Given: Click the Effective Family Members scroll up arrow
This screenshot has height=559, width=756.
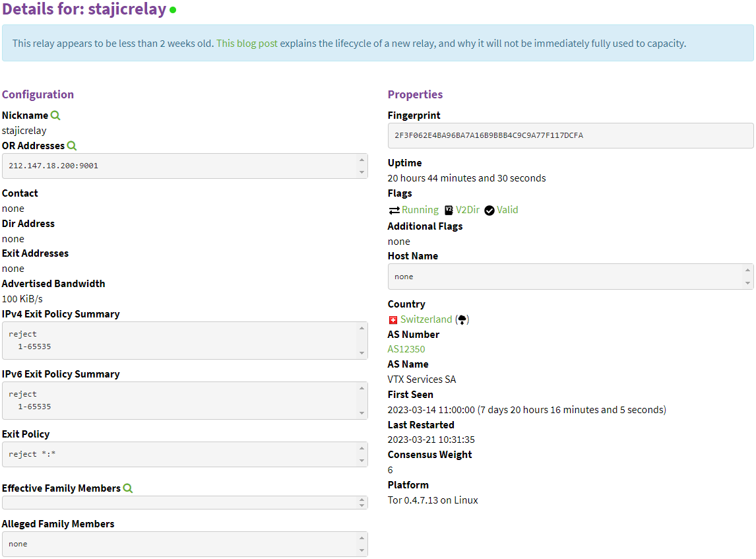Looking at the screenshot, I should [362, 500].
